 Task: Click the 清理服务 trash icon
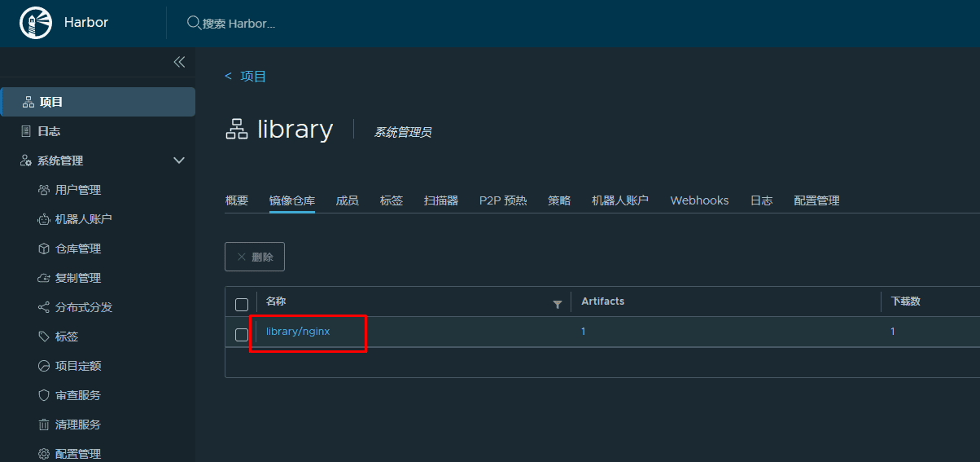click(44, 425)
